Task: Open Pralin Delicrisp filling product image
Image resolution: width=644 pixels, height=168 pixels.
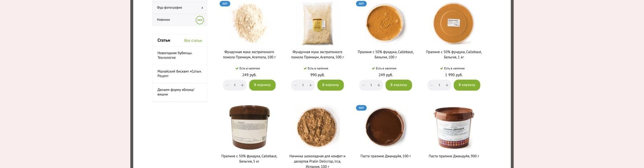Action: [x=317, y=127]
